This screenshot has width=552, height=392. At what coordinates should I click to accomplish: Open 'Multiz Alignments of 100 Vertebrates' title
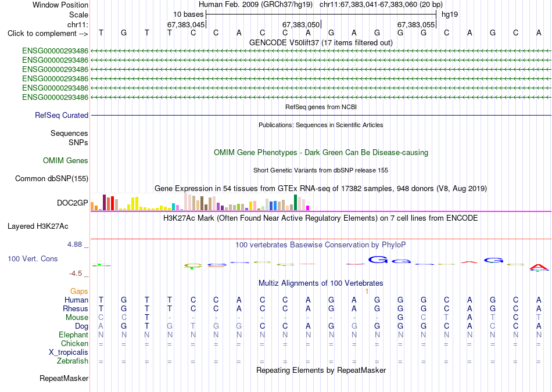click(321, 283)
